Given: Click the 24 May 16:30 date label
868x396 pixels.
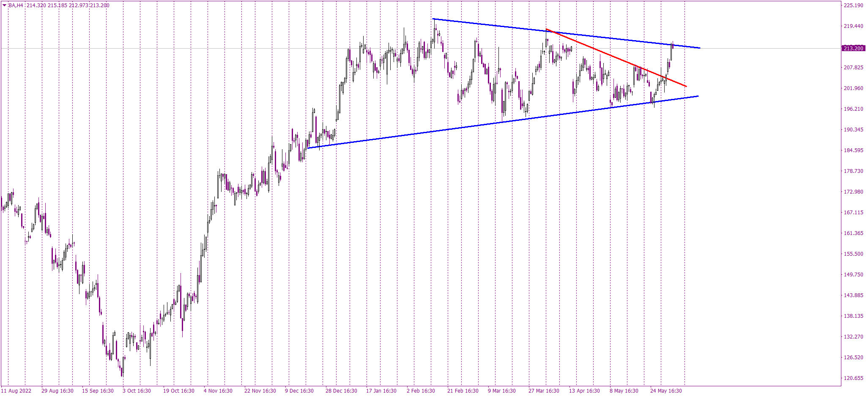Looking at the screenshot, I should (x=666, y=391).
